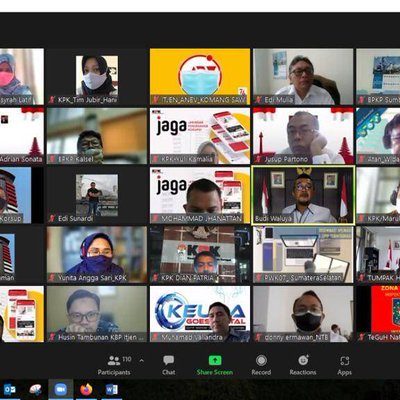400x400 pixels.
Task: Click muted mic icon on ITJEN_ANEV_KOMANG
Action: tap(155, 100)
